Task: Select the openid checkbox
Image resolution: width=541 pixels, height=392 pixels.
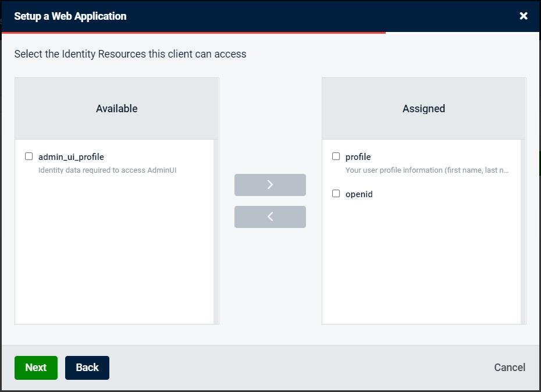Action: [336, 193]
